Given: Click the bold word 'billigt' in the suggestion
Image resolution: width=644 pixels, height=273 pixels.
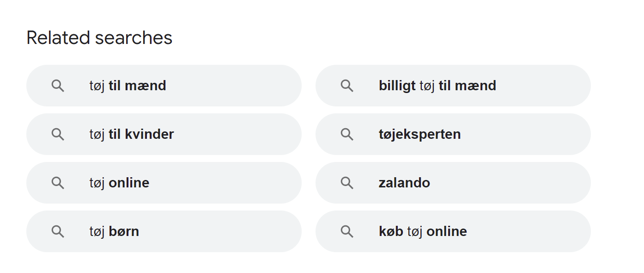Looking at the screenshot, I should 397,86.
